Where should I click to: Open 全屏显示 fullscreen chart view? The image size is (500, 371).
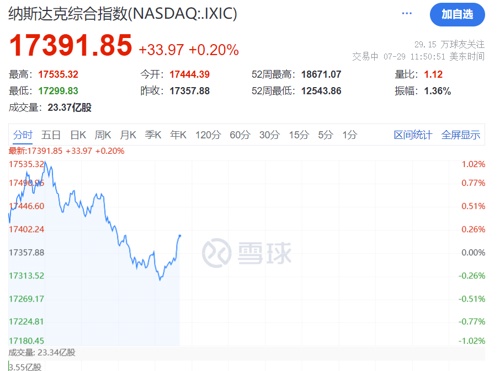click(461, 135)
